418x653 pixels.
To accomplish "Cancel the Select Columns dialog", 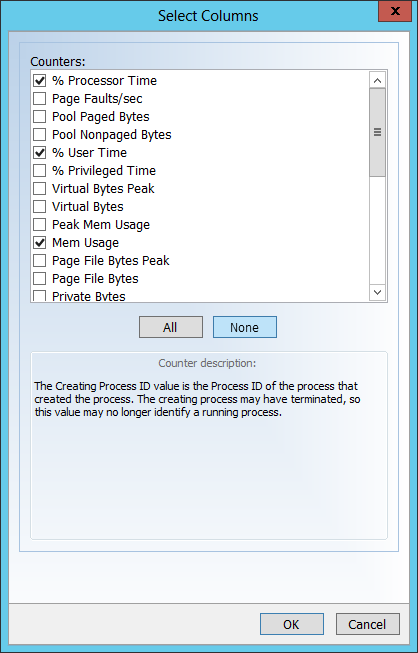I will click(368, 624).
